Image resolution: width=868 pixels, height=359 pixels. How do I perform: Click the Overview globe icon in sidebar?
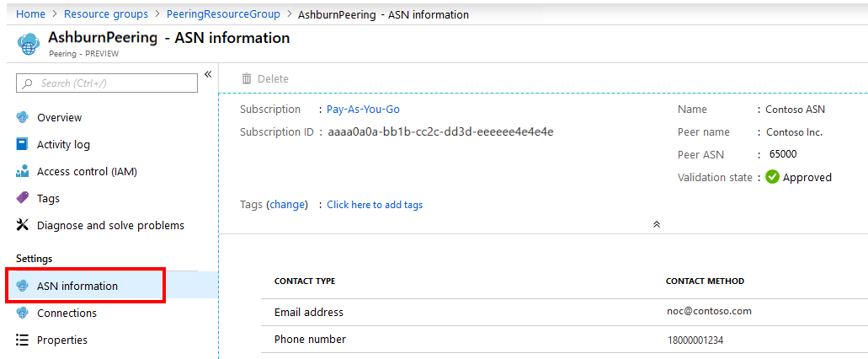pos(23,117)
